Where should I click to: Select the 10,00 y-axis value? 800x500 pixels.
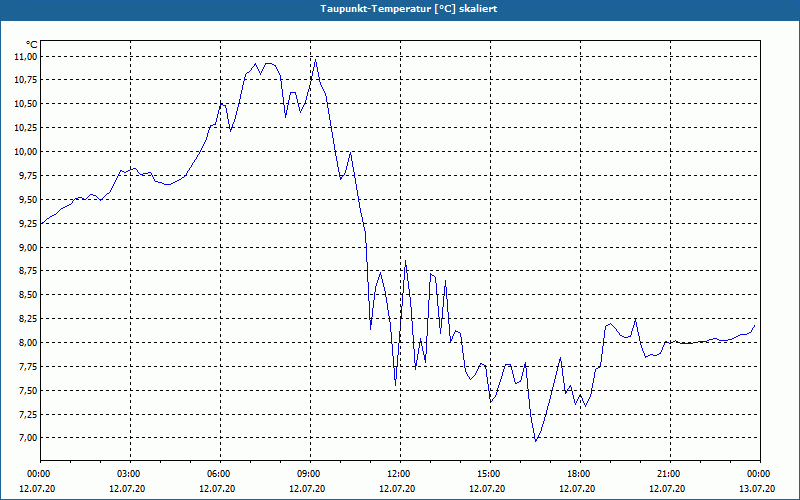tap(25, 152)
